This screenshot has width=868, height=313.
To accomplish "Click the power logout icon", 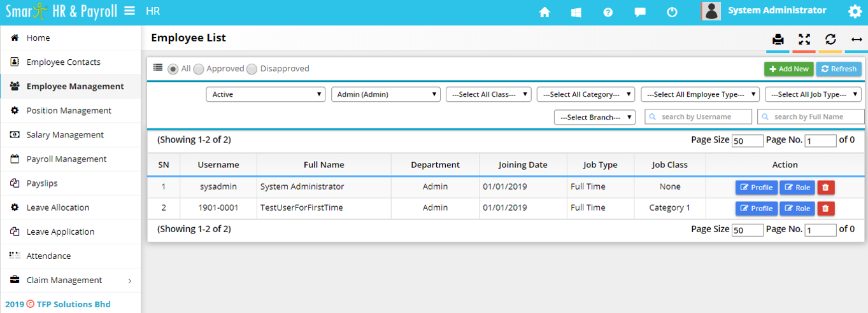I will (672, 12).
